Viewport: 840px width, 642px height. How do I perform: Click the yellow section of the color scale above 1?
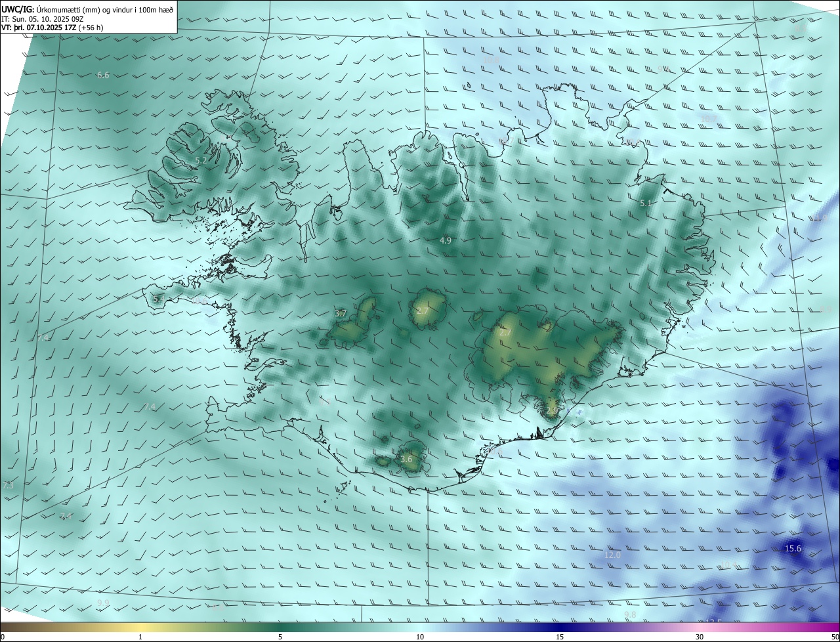coord(140,627)
